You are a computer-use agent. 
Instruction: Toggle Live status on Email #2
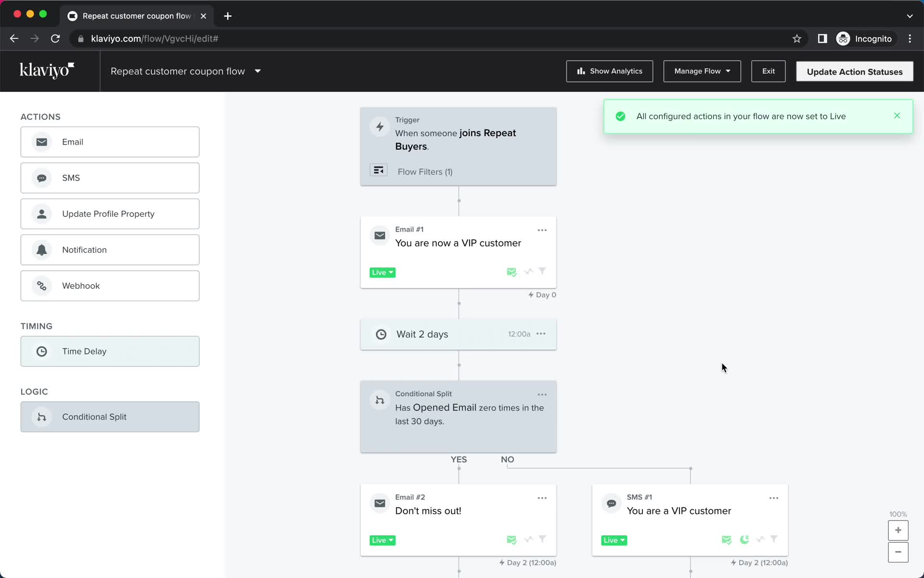[383, 539]
